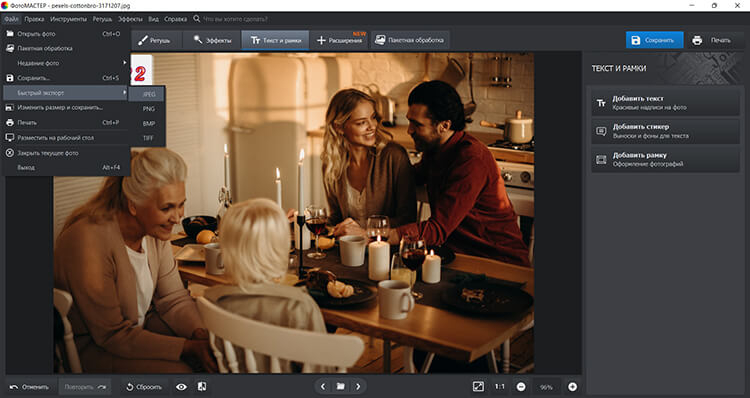Expand Недавние фото submenu
Image resolution: width=750 pixels, height=398 pixels.
click(66, 63)
